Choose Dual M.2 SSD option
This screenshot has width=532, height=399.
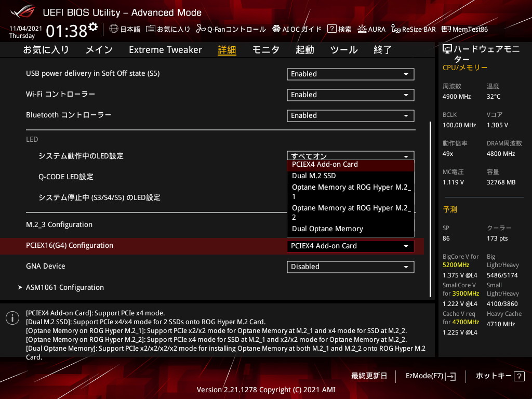point(351,176)
